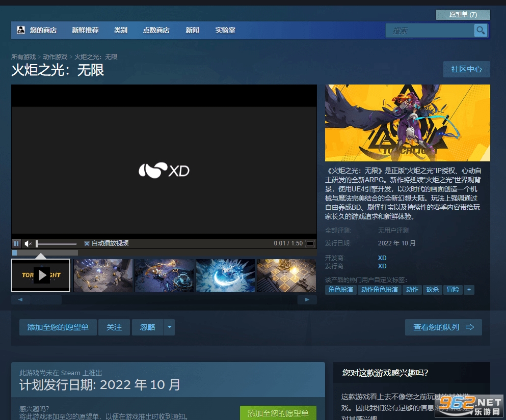Viewport: 506px width, 420px height.
Task: Pause the video playback
Action: (x=16, y=243)
